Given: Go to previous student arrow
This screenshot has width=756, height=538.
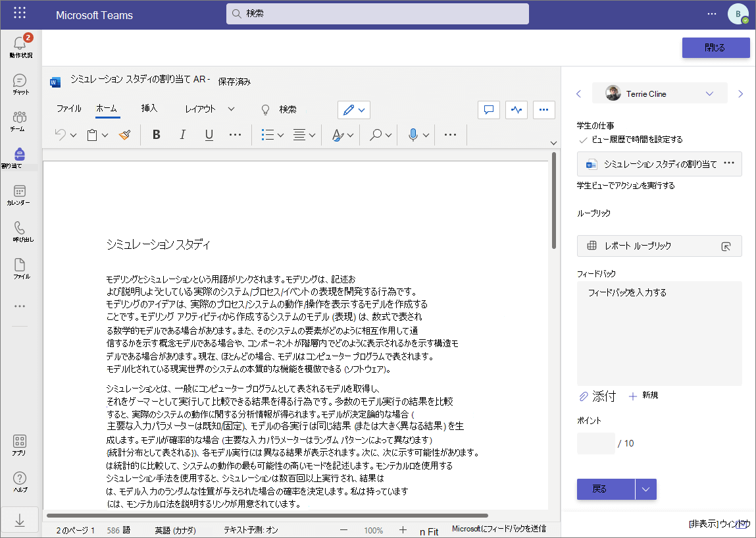Looking at the screenshot, I should point(579,94).
